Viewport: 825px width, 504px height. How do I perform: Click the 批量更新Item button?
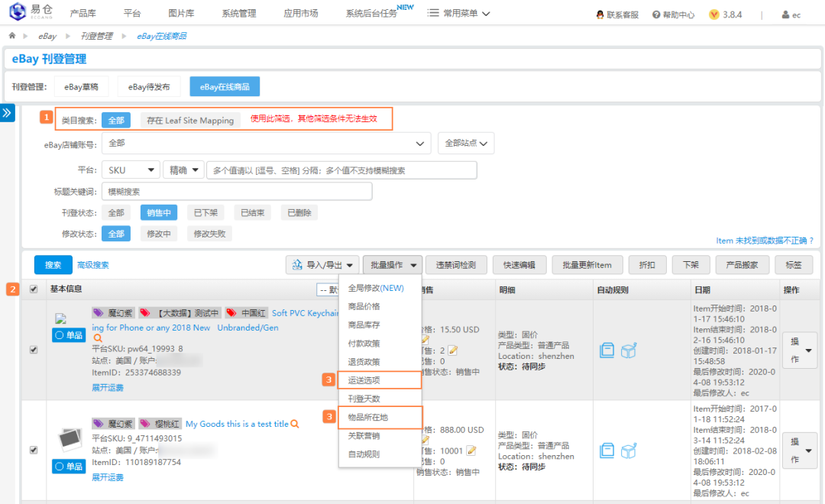[x=587, y=265]
